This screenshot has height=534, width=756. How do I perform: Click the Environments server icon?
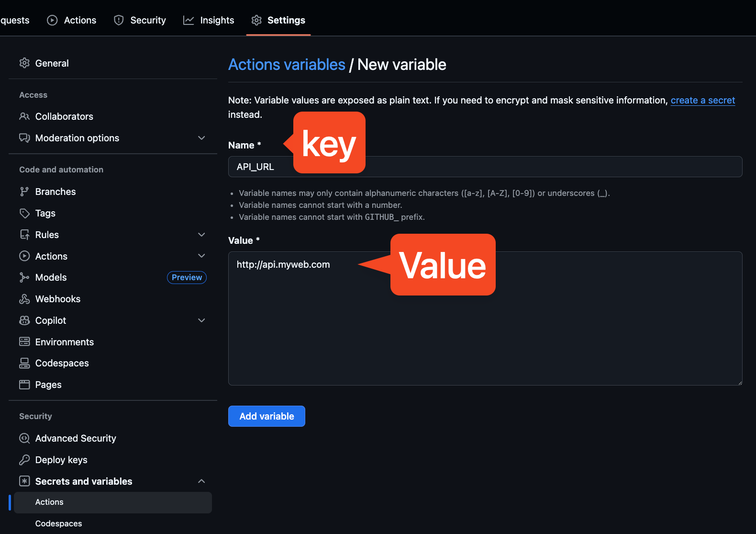click(24, 342)
